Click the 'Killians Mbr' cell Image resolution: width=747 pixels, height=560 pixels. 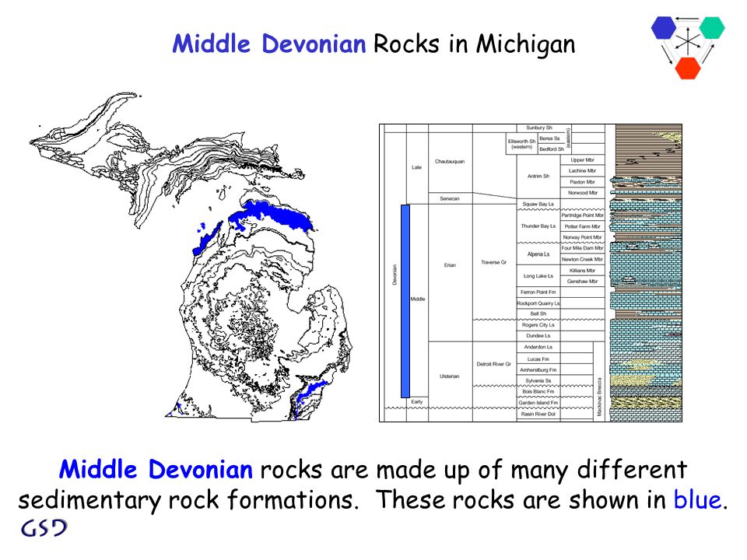[x=582, y=271]
